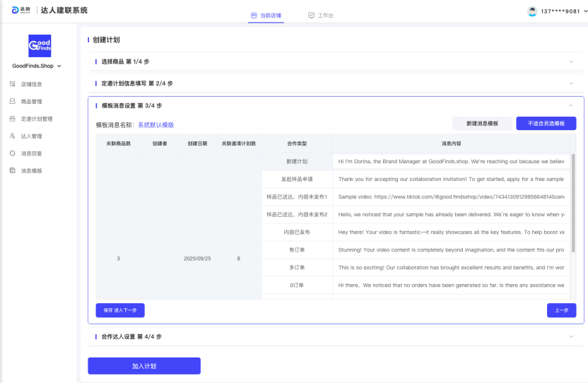The image size is (588, 383).
Task: Click the 消息回复 chat icon
Action: [12, 153]
